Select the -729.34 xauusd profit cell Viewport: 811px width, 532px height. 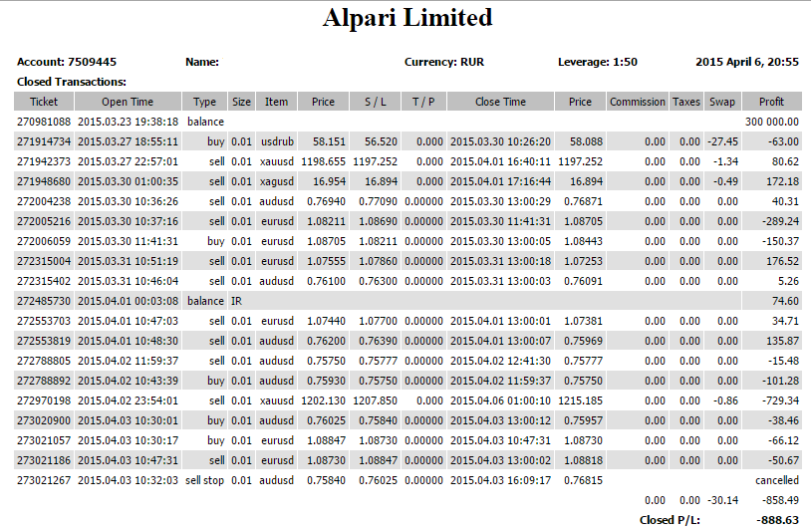(x=780, y=400)
